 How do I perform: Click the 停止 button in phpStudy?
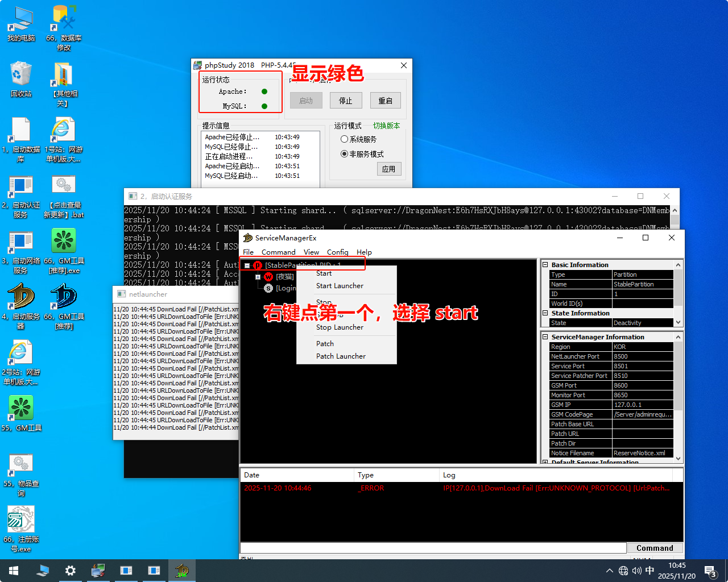(x=346, y=101)
